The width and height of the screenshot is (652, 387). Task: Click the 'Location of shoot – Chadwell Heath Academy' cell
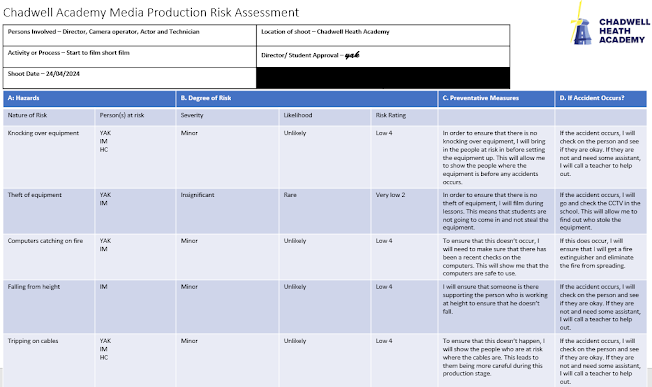click(x=383, y=35)
